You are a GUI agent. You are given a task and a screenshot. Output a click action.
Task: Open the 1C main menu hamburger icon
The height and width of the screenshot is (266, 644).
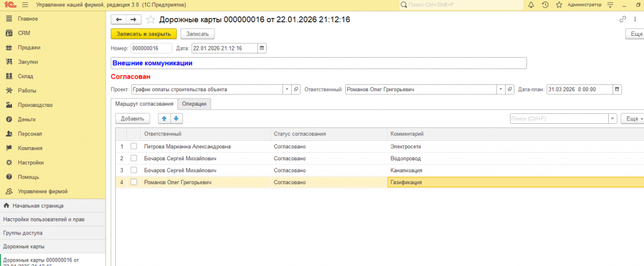(25, 5)
